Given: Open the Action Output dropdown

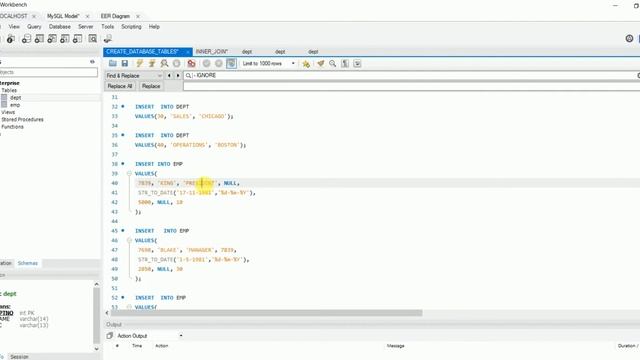Looking at the screenshot, I should (x=149, y=336).
